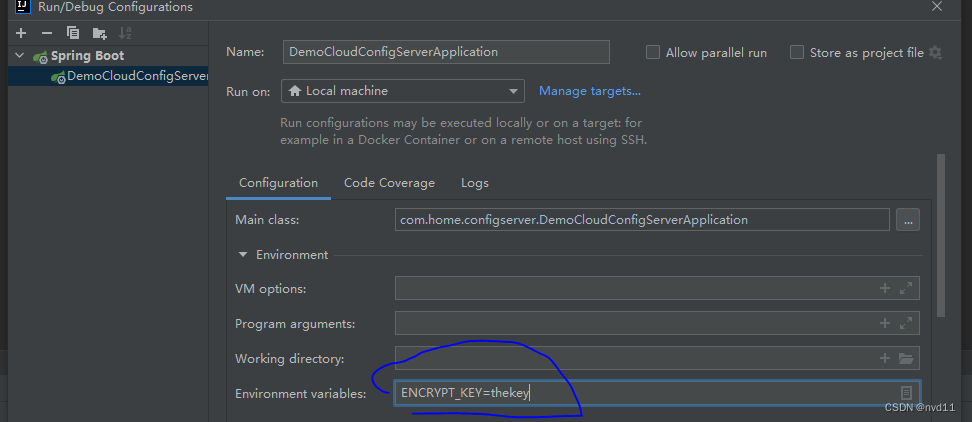Collapse the Spring Boot tree node
The width and height of the screenshot is (972, 422).
click(x=20, y=56)
